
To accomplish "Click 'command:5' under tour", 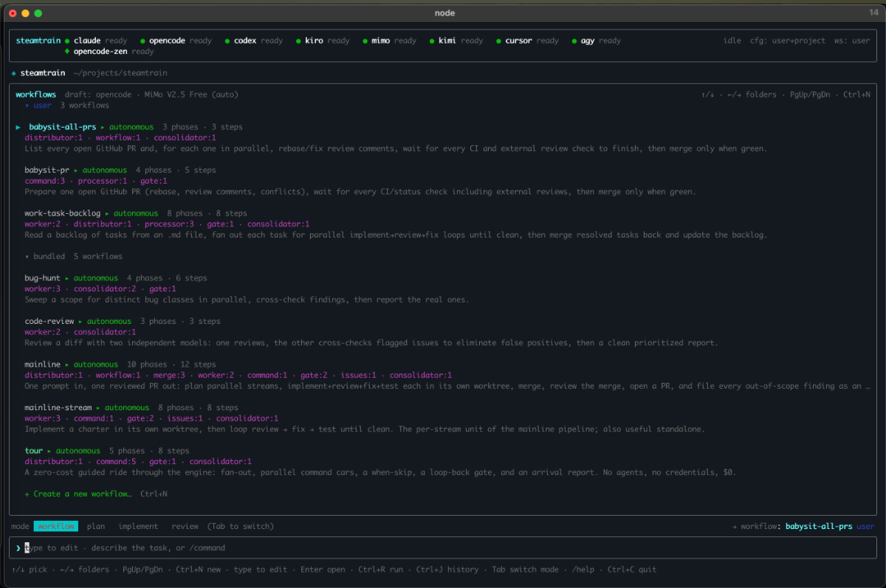I will pos(116,461).
